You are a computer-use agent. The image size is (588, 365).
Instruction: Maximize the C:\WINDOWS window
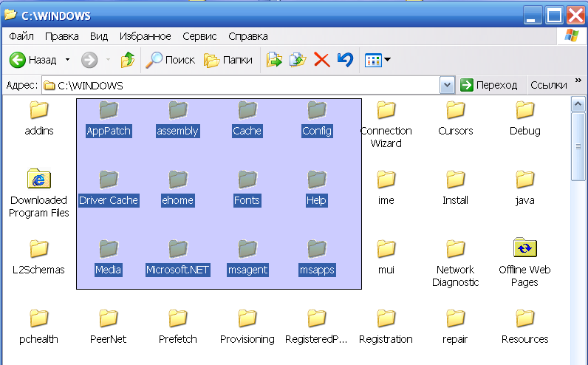(554, 16)
